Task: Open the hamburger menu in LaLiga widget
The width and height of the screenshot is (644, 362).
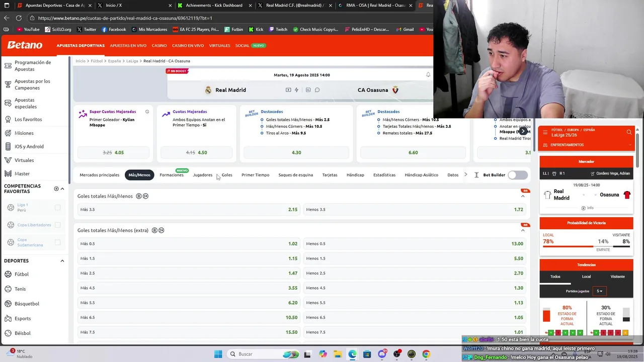Action: click(x=545, y=132)
